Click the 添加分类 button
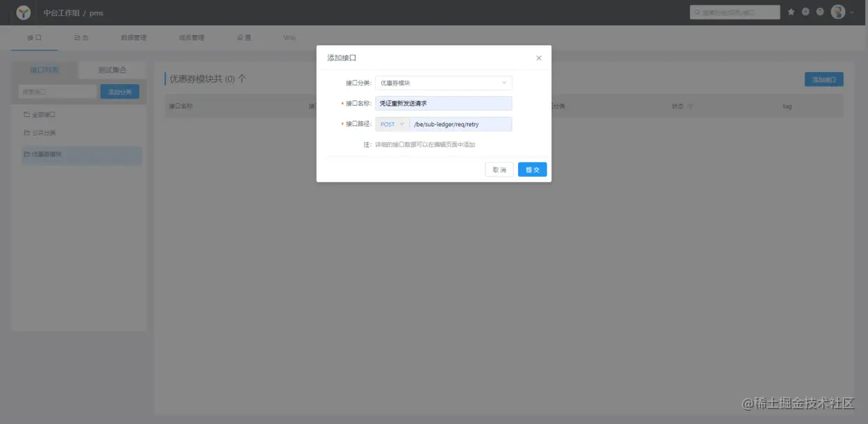Image resolution: width=868 pixels, height=424 pixels. (x=120, y=92)
